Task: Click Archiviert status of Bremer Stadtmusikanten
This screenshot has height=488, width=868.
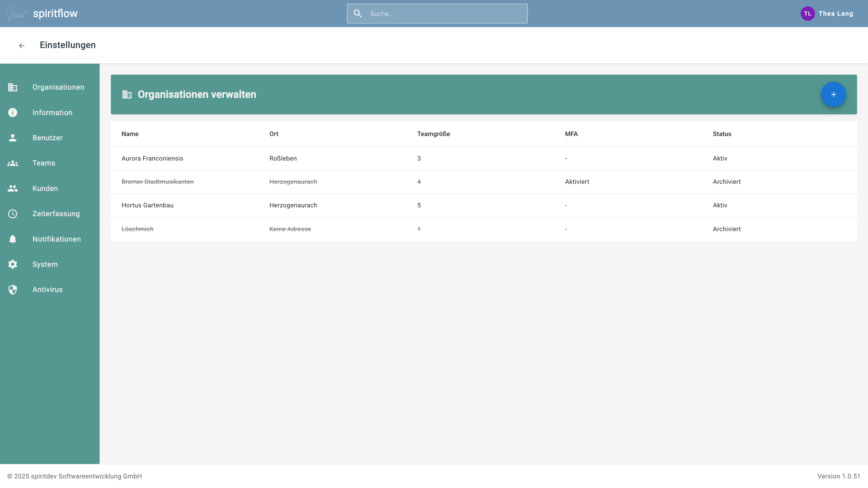Action: click(726, 182)
